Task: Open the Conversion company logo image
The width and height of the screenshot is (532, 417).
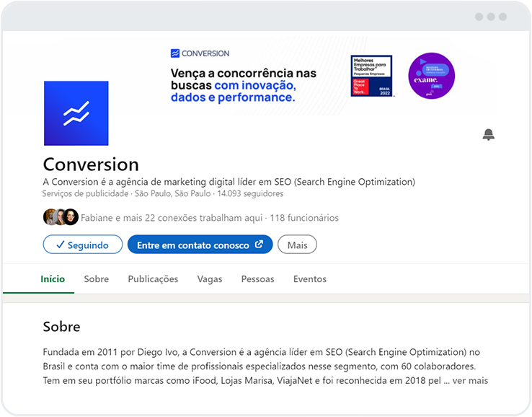Action: (x=76, y=113)
